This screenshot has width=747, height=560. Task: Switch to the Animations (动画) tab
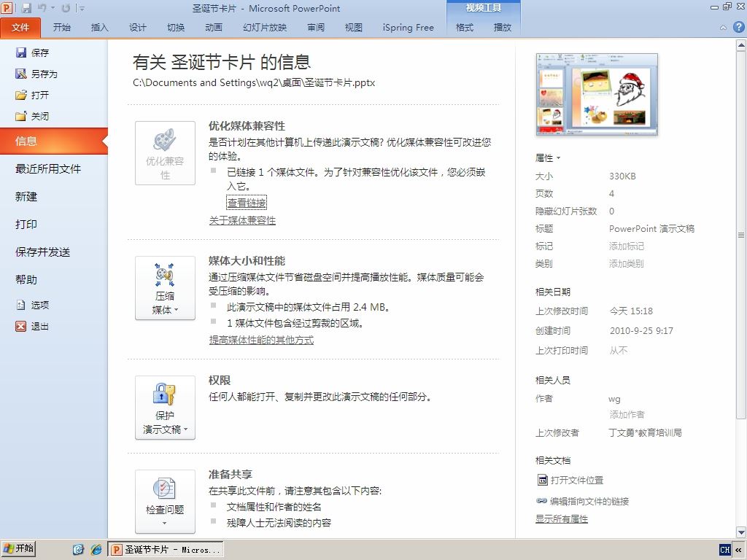click(x=214, y=27)
